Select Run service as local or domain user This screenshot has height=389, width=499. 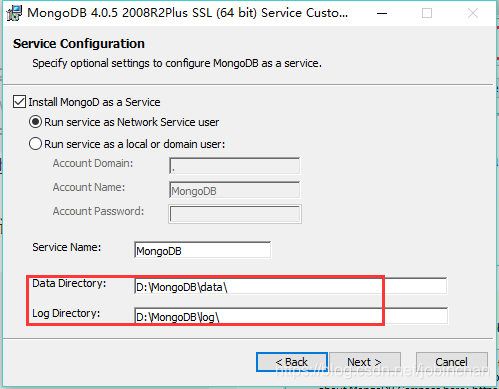[35, 144]
